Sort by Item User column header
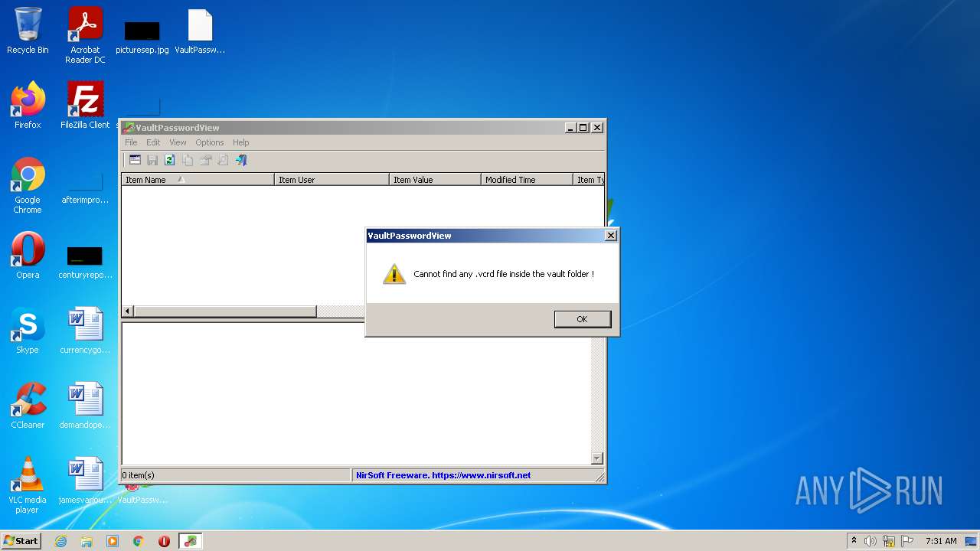Viewport: 980px width, 551px height. click(332, 180)
